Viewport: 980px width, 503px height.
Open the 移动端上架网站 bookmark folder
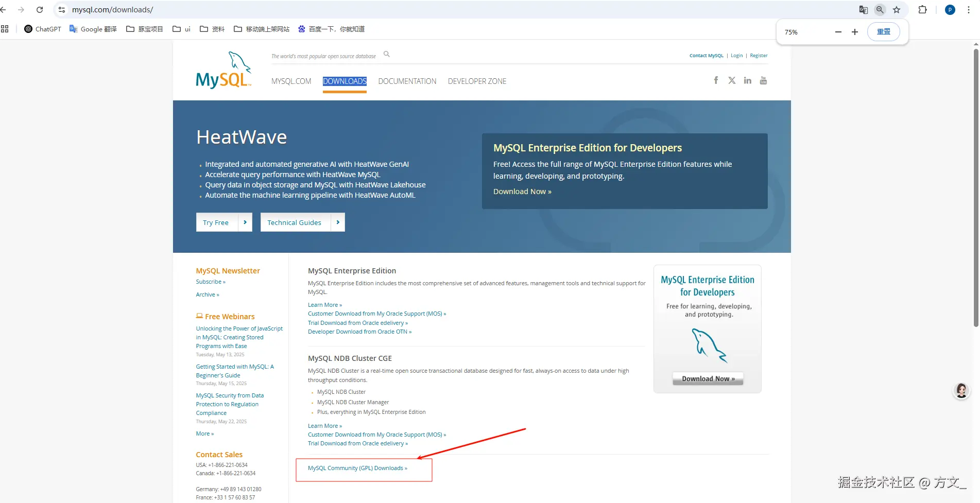click(x=262, y=29)
